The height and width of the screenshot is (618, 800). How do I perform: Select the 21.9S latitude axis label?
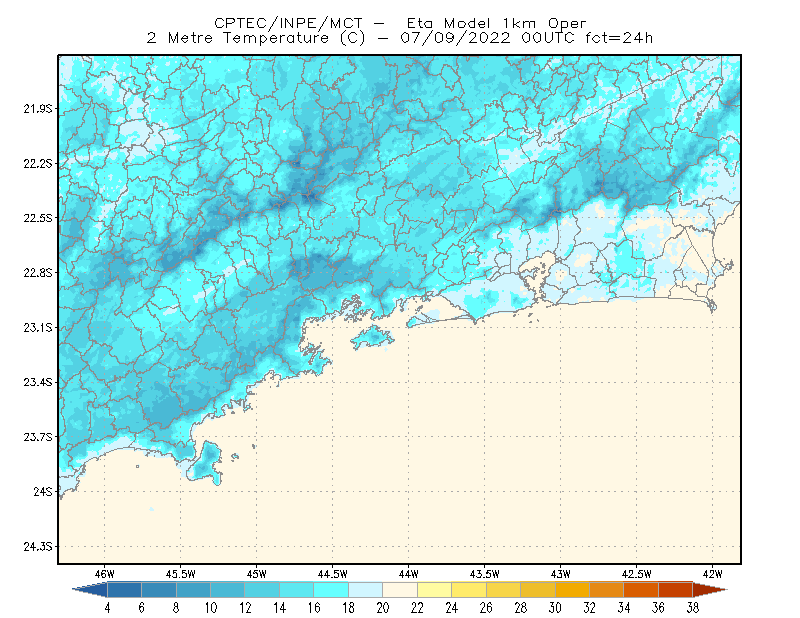38,109
